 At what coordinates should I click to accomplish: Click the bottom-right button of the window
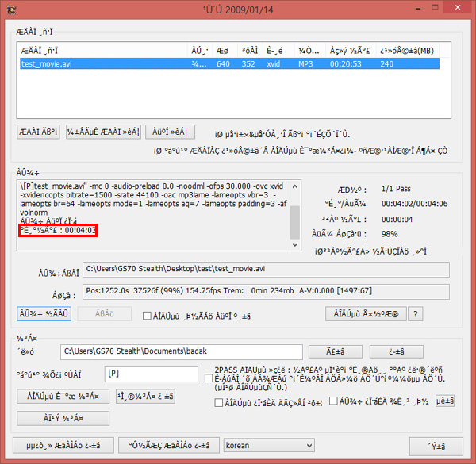pyautogui.click(x=436, y=446)
